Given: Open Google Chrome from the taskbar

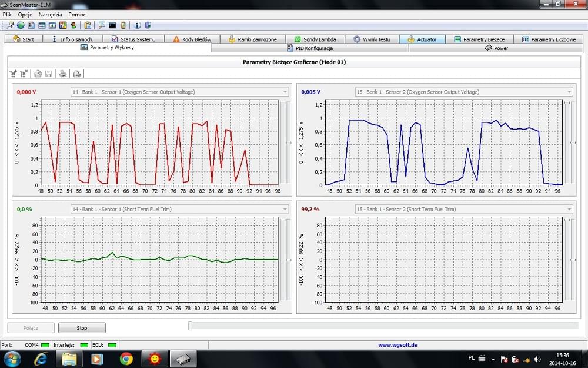Looking at the screenshot, I should 126,359.
